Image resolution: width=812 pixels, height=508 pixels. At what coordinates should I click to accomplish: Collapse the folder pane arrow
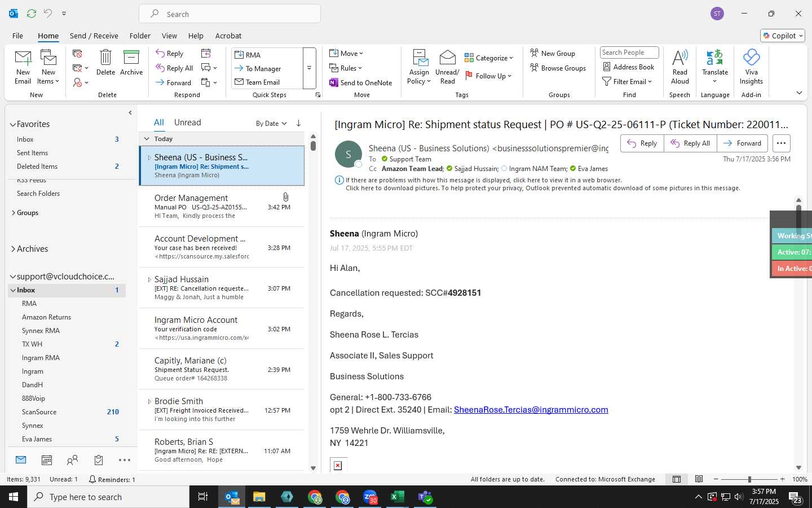click(130, 113)
